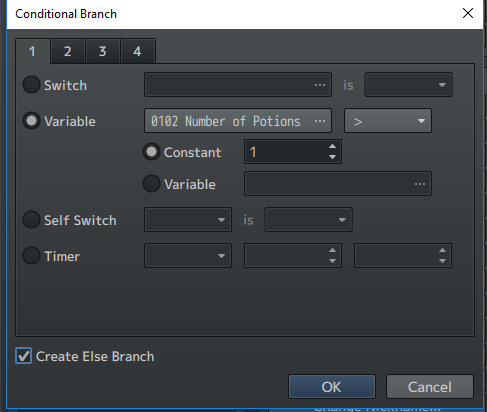Open the Self Switch letter dropdown
This screenshot has width=487, height=412.
(188, 220)
